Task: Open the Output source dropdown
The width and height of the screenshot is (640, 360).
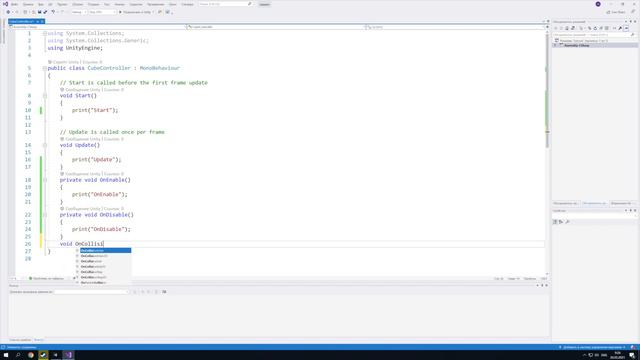Action: click(91, 292)
